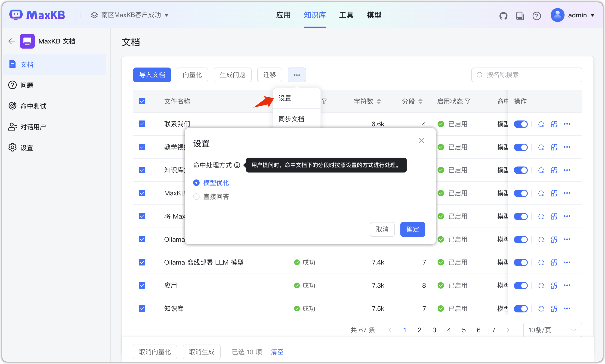Click the 生成问题 button
Viewport: 605px width, 364px height.
232,75
